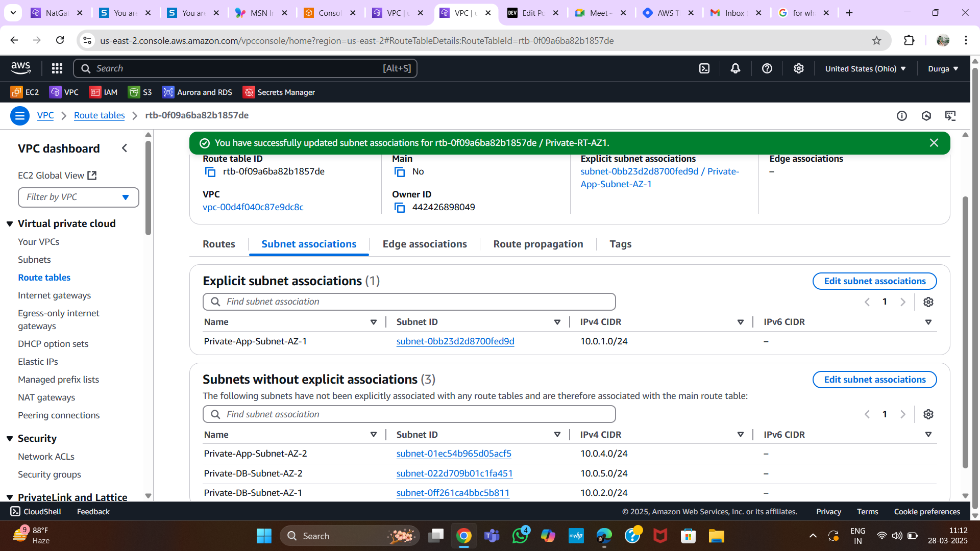The width and height of the screenshot is (980, 551).
Task: Open table settings for subnets without explicit associations
Action: tap(928, 414)
